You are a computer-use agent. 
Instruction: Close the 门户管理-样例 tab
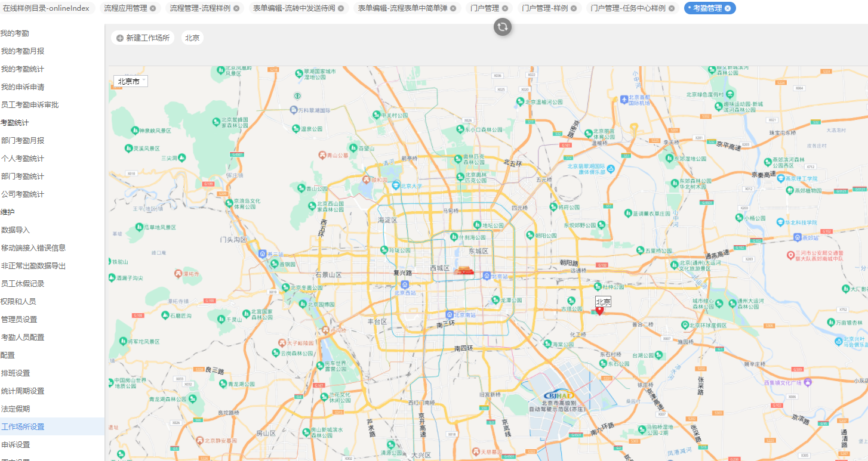coord(574,8)
